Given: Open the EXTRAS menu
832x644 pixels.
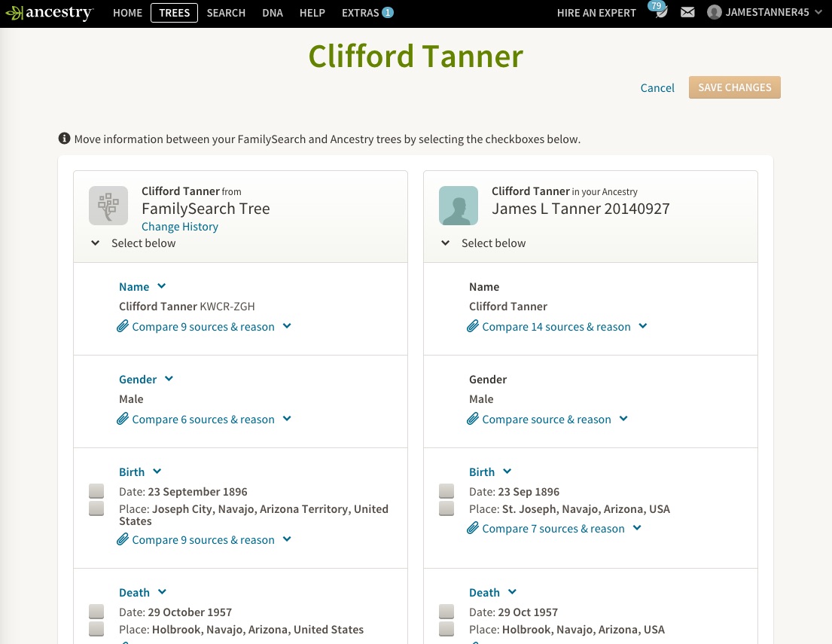Looking at the screenshot, I should [x=361, y=13].
